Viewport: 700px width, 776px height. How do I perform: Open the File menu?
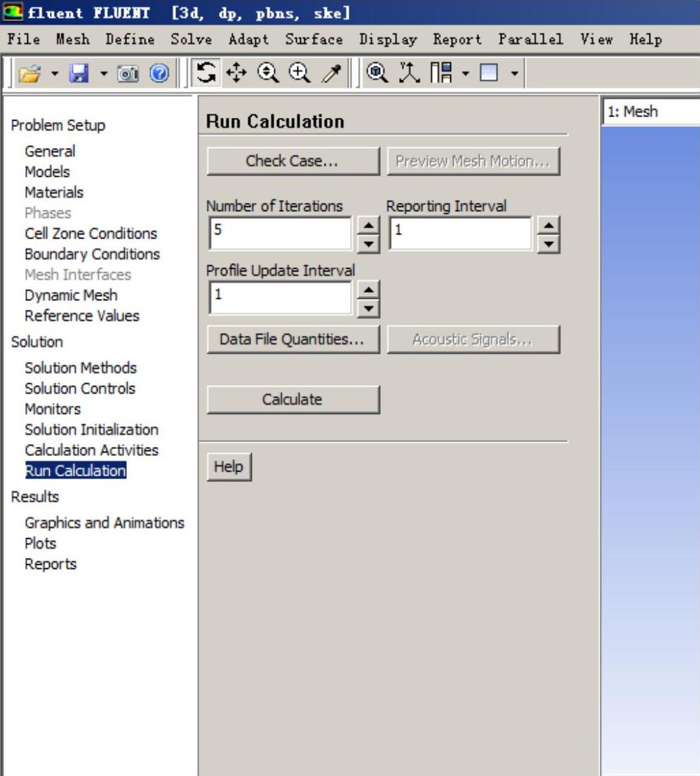(24, 39)
